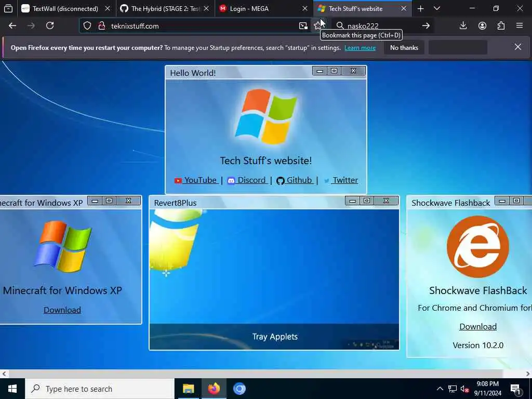Open picture-in-picture icon in address bar
Viewport: 532px width, 399px height.
[x=303, y=26]
